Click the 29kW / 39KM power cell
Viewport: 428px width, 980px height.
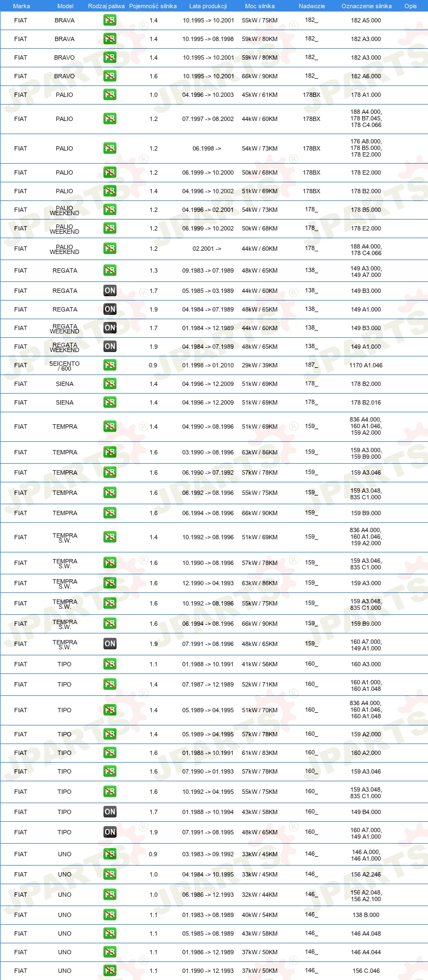(x=260, y=365)
